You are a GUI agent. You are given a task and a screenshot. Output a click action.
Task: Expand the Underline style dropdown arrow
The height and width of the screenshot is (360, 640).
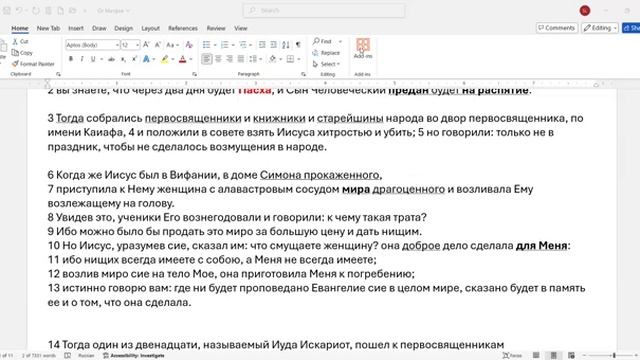pyautogui.click(x=101, y=59)
